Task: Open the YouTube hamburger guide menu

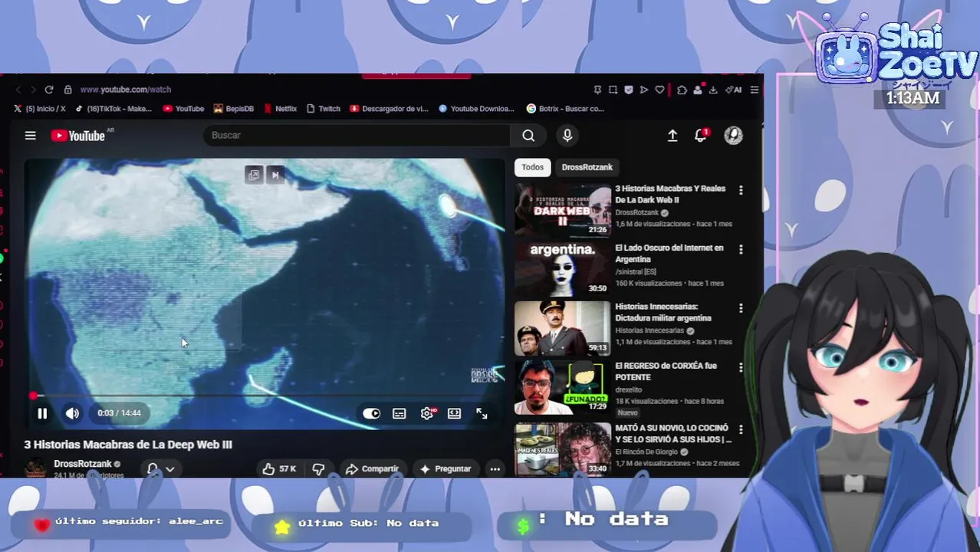Action: [x=30, y=136]
